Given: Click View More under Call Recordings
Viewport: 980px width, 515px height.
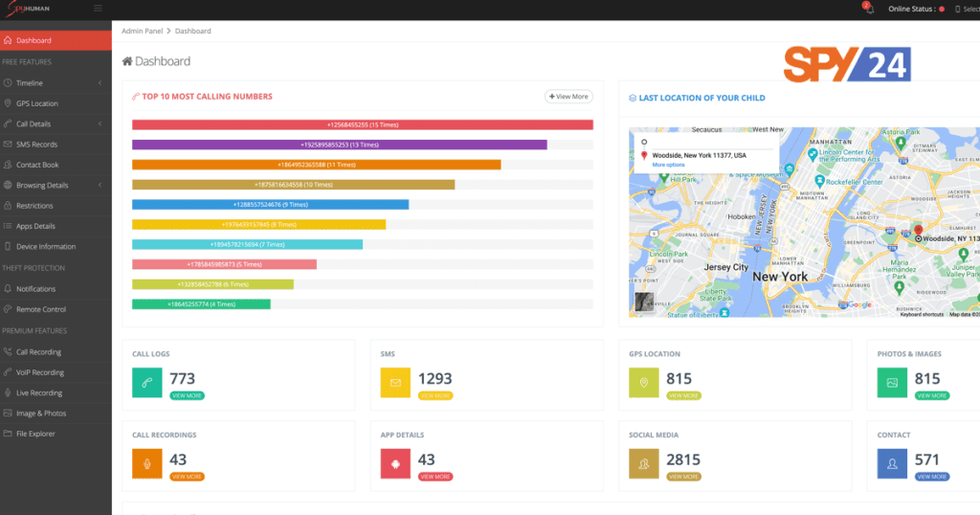Looking at the screenshot, I should 187,477.
